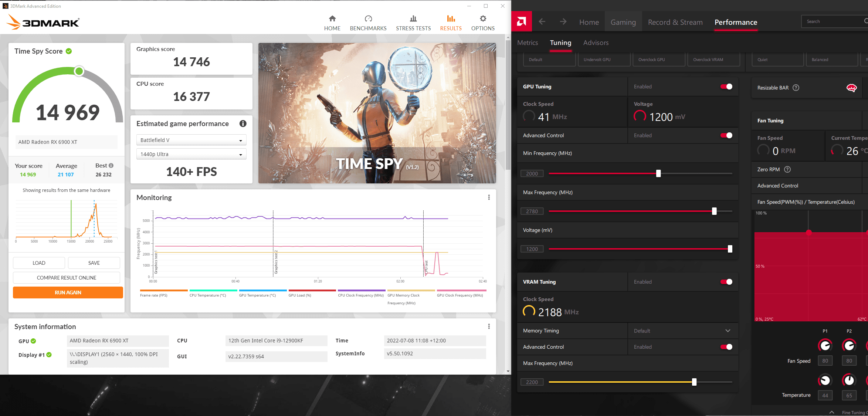Toggle VRAM Tuning enabled switch
Screen dimensions: 868x416
tap(726, 282)
